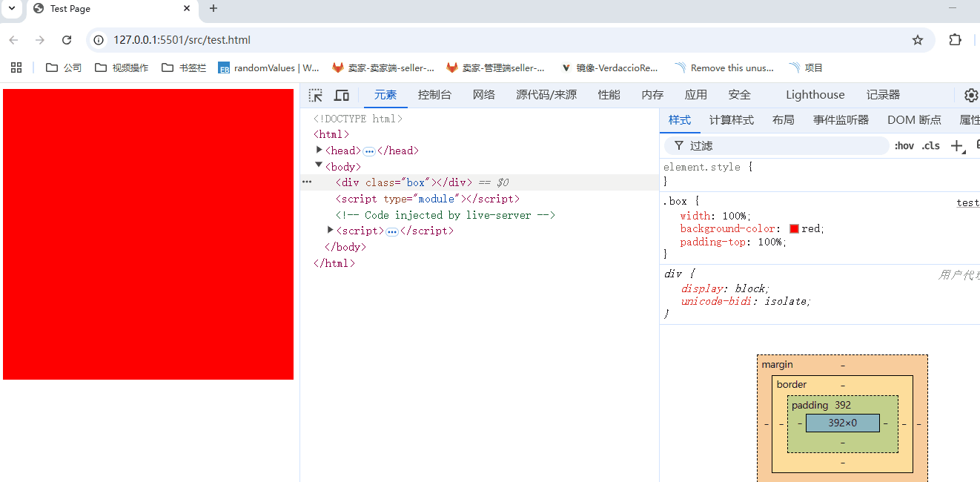Viewport: 980px width, 482px height.
Task: Toggle the device toolbar icon
Action: [x=342, y=95]
